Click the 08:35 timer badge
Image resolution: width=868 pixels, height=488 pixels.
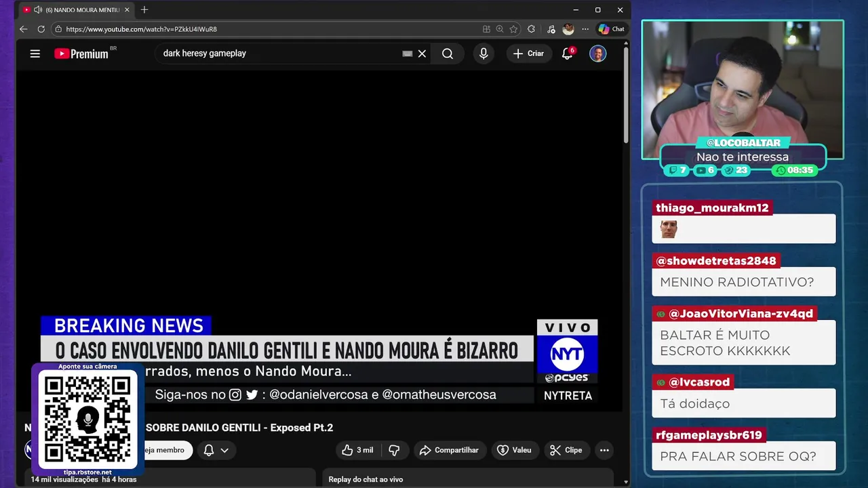795,170
